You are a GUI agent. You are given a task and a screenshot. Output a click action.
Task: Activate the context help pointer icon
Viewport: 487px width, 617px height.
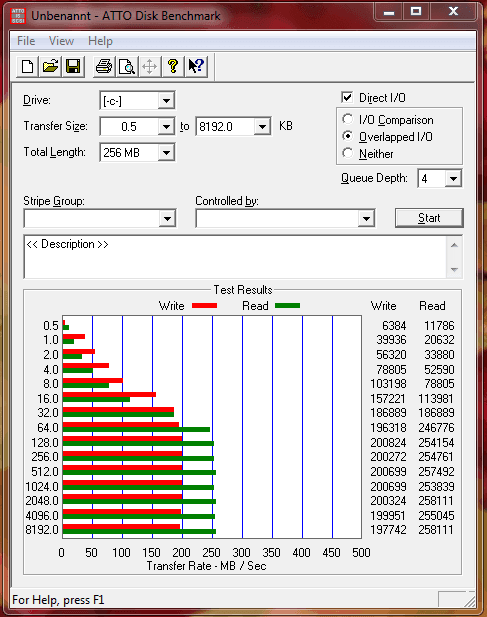(196, 66)
